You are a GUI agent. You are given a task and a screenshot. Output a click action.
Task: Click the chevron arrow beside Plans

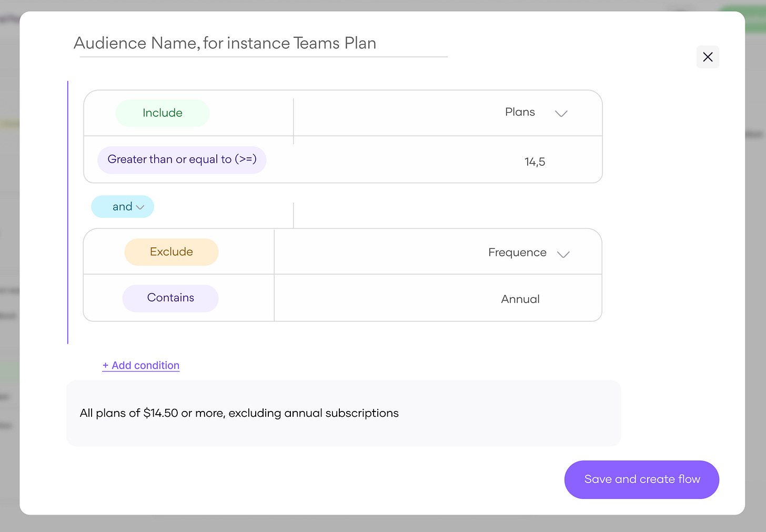561,113
